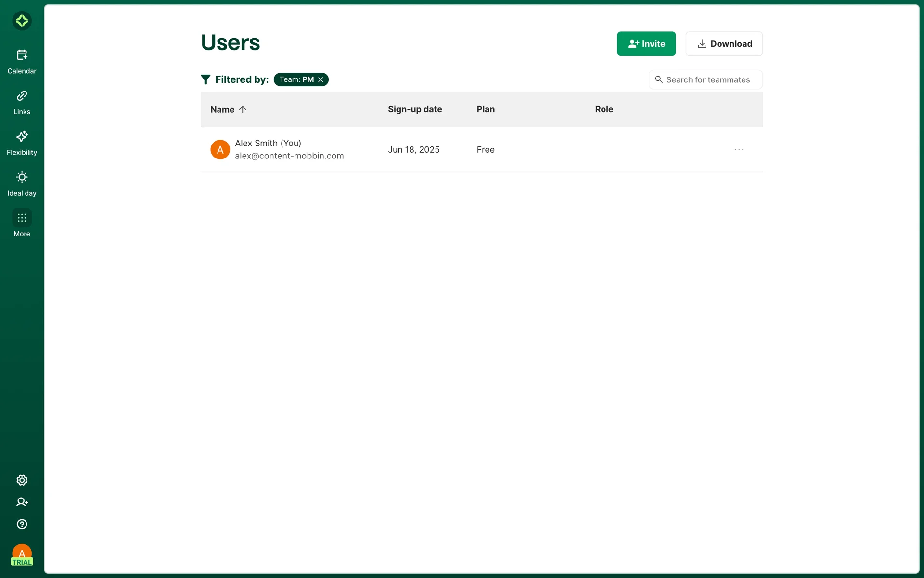Focus the Search for teammates field
The image size is (924, 578).
click(x=707, y=79)
